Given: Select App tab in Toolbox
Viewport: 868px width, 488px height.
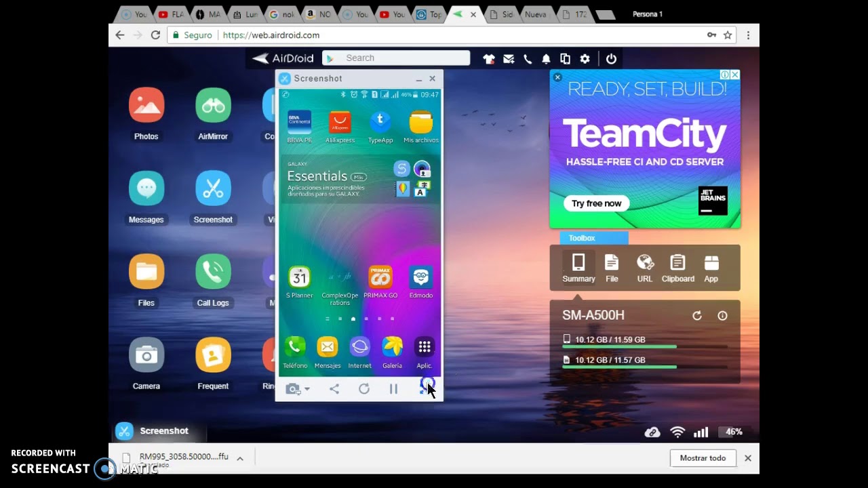Looking at the screenshot, I should 711,268.
